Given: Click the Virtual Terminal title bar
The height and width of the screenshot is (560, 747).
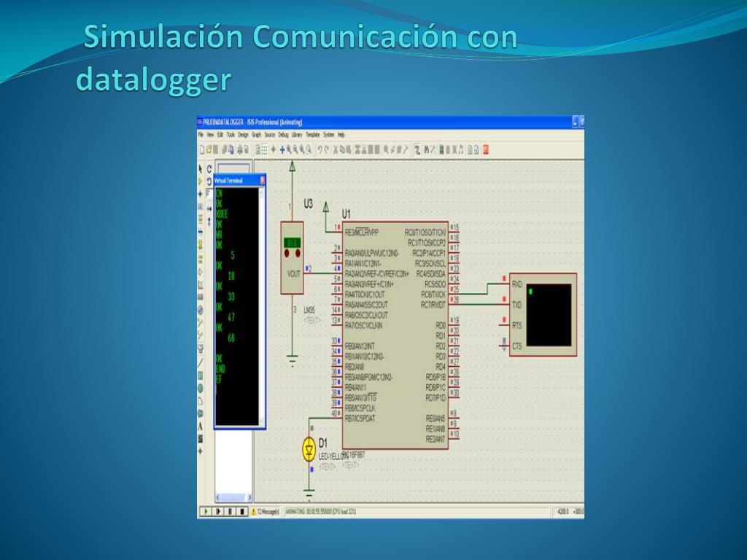Looking at the screenshot, I should [239, 181].
